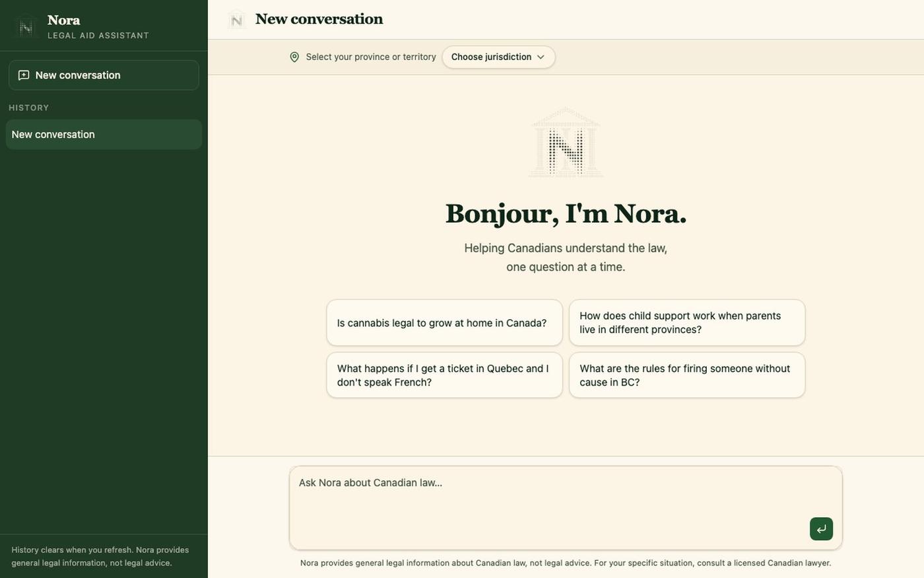Click the 'Bonjour, I'm Nora.' heading
The height and width of the screenshot is (578, 924).
point(566,214)
